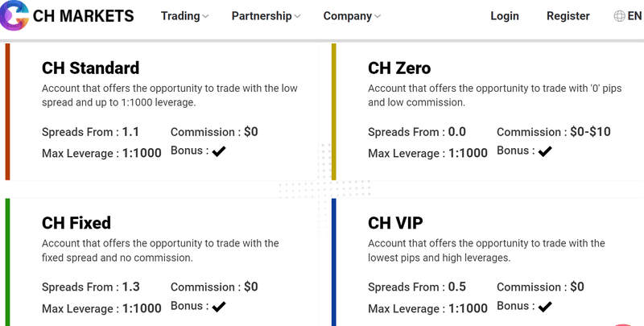Viewport: 644px width, 326px height.
Task: Open the Partnership dropdown menu
Action: [x=266, y=16]
